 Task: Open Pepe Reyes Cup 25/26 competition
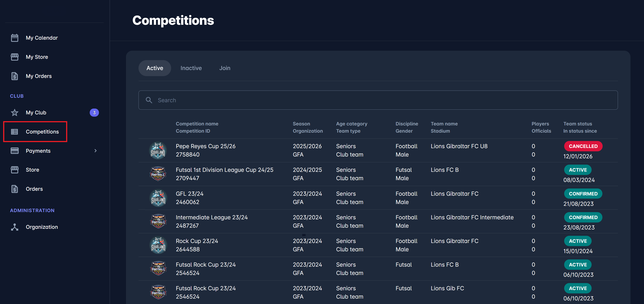pos(206,146)
